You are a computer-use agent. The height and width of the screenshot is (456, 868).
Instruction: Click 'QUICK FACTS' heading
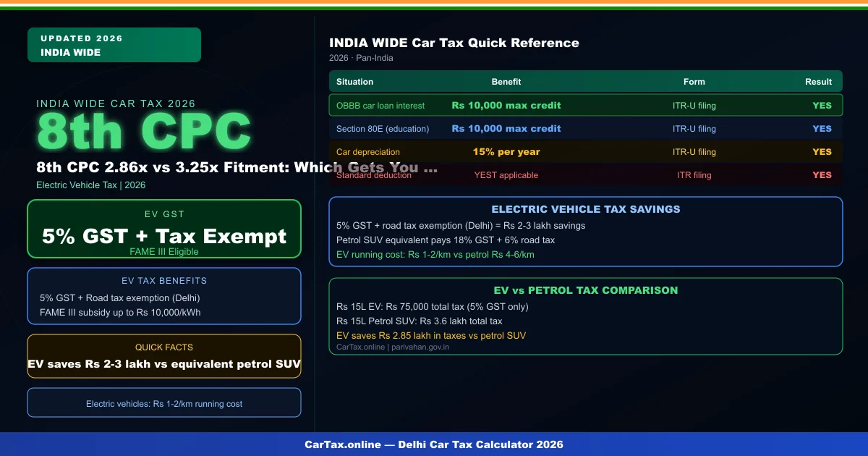click(x=164, y=347)
